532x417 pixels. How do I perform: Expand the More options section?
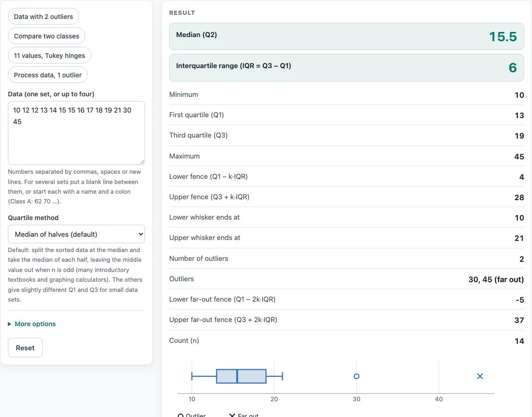click(x=32, y=324)
